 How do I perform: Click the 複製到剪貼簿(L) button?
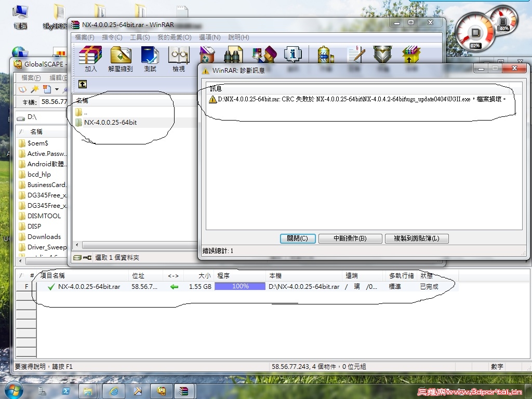point(417,238)
